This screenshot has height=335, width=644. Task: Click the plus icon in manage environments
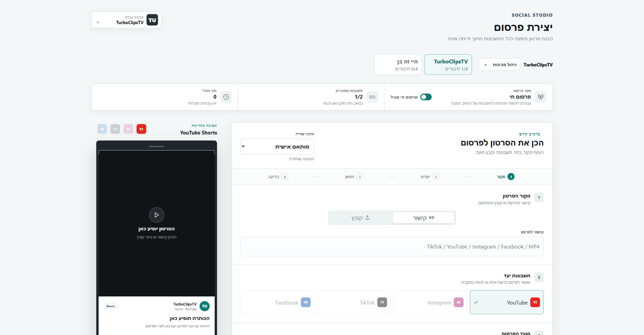pyautogui.click(x=485, y=65)
